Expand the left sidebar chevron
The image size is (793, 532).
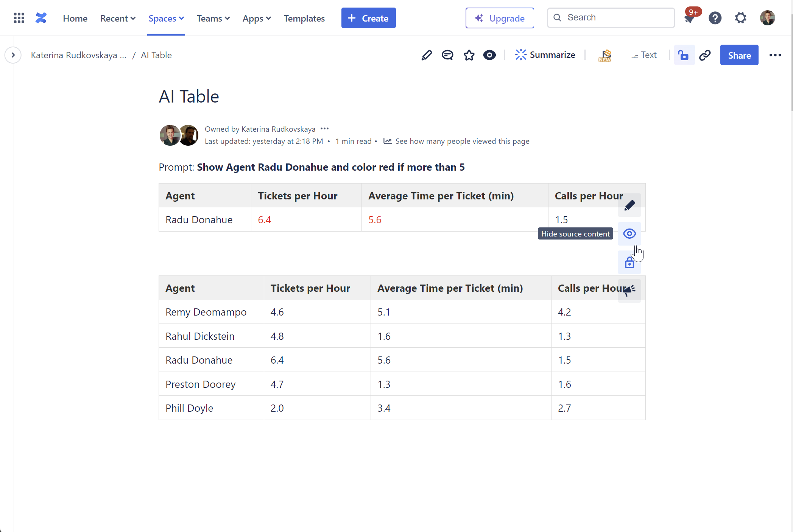point(13,55)
